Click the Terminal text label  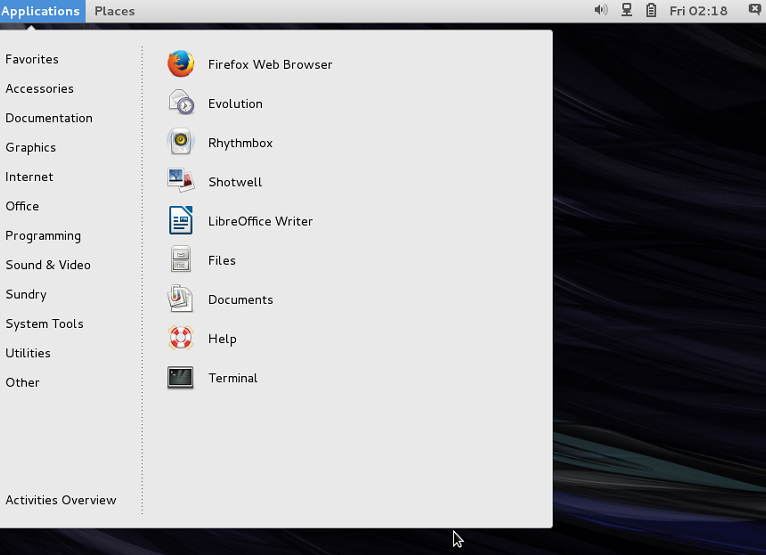click(x=233, y=378)
